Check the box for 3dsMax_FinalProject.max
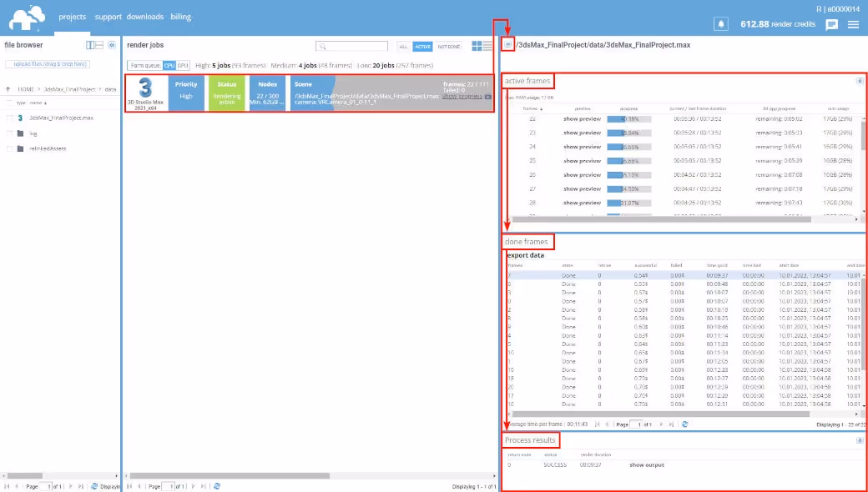868x492 pixels. pyautogui.click(x=9, y=118)
